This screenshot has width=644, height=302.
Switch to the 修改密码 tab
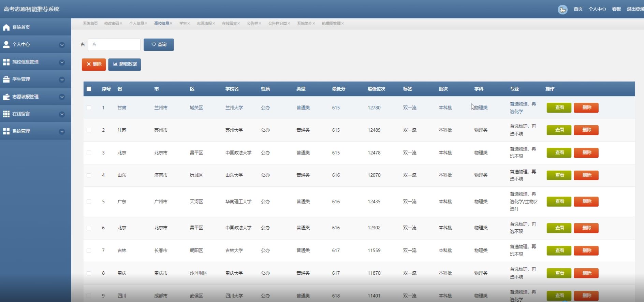112,24
